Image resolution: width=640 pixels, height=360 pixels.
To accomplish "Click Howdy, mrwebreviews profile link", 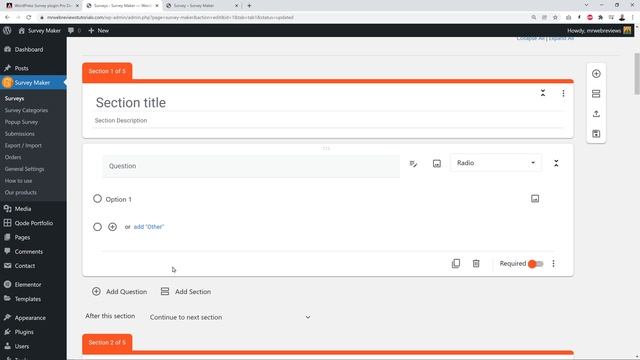I will 599,31.
